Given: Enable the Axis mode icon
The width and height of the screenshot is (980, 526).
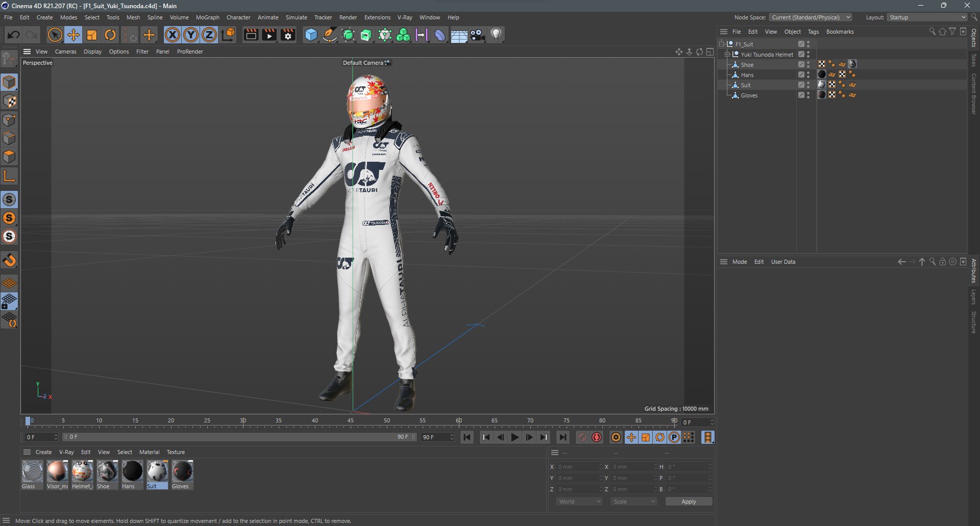Looking at the screenshot, I should (x=9, y=177).
